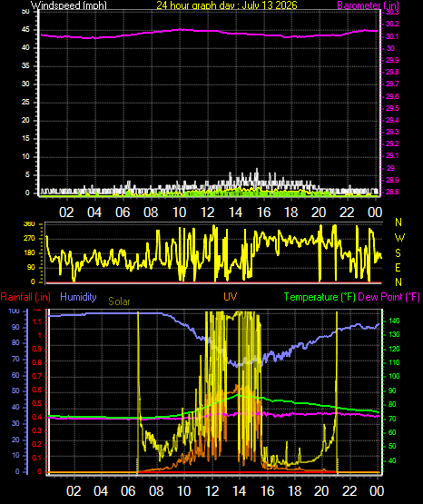Click the 30.1 barometer axis value
The image size is (423, 504).
click(392, 36)
